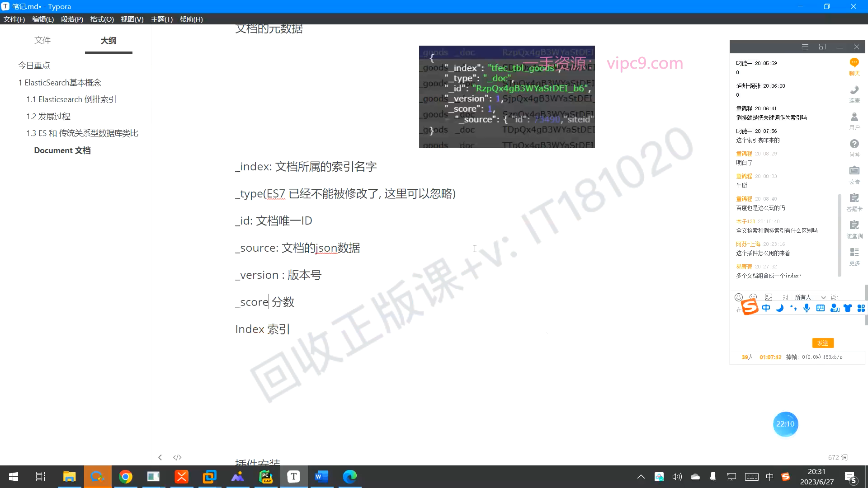Click the JSON document screenshot image
Screen dimensions: 868x488
[x=506, y=97]
